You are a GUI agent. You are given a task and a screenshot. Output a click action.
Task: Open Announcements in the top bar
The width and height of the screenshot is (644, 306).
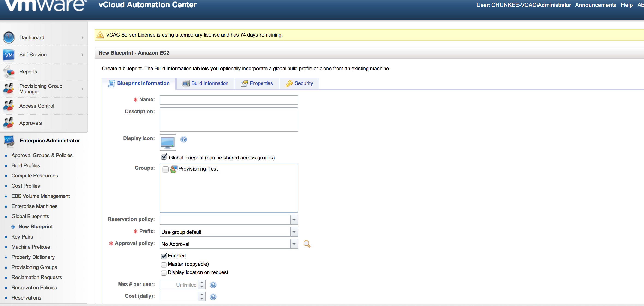[x=596, y=5]
